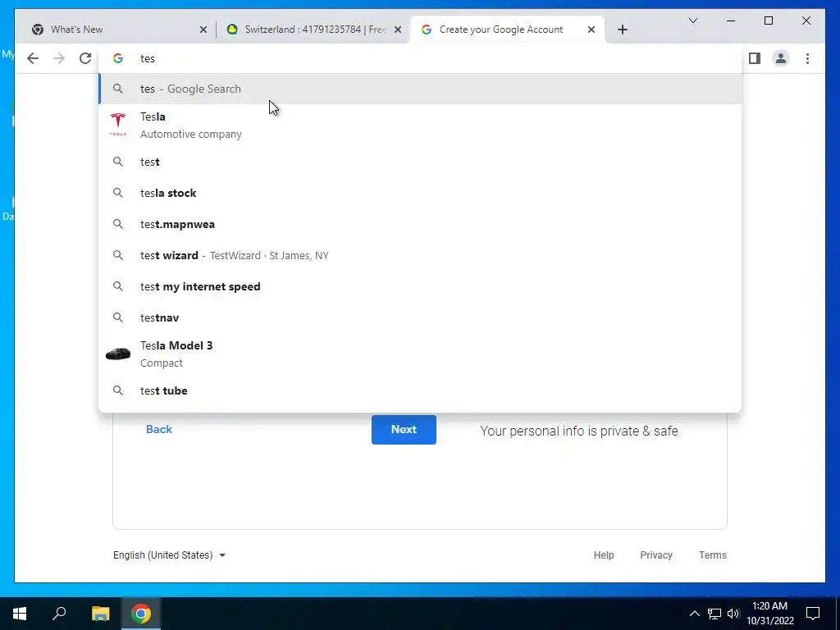Screen dimensions: 840x630
Task: Select Tesla Automotive company suggestion
Action: (420, 126)
